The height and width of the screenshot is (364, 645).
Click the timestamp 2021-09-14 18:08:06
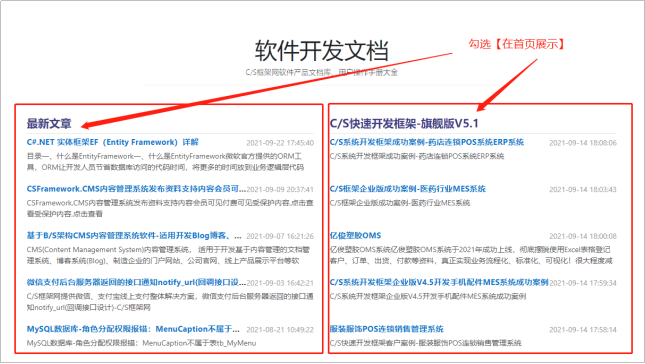583,143
